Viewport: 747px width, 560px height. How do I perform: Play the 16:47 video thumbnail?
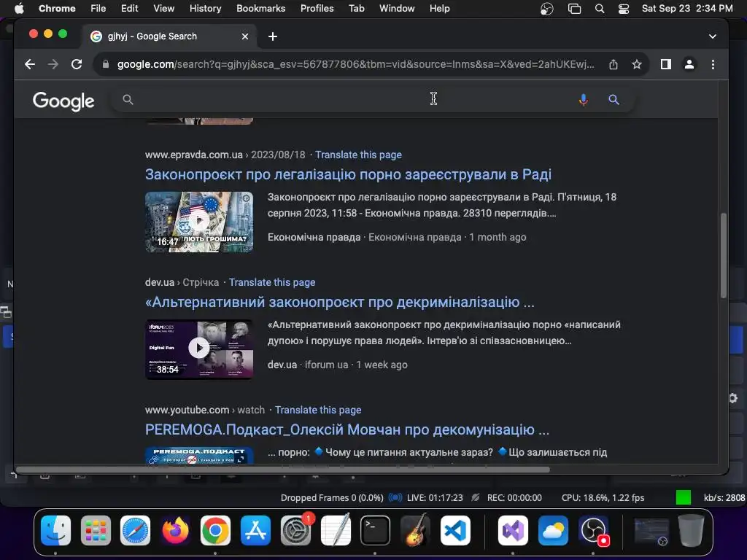click(199, 222)
